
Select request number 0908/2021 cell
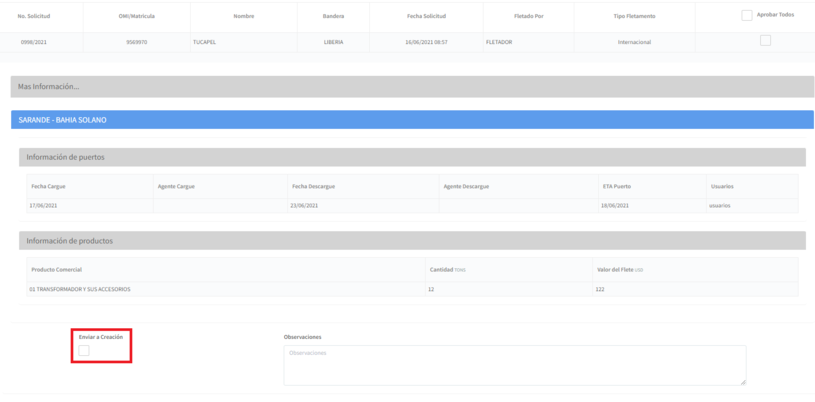click(34, 42)
